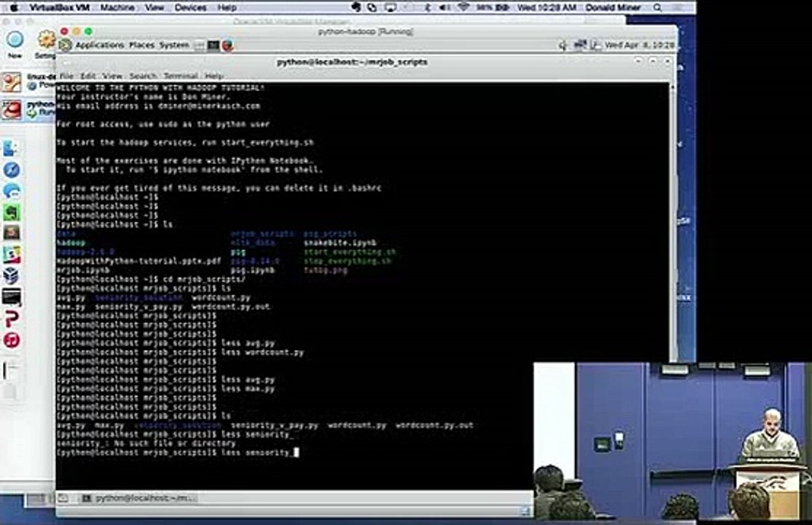
Task: Click the GNOME foot logo icon
Action: coord(66,45)
